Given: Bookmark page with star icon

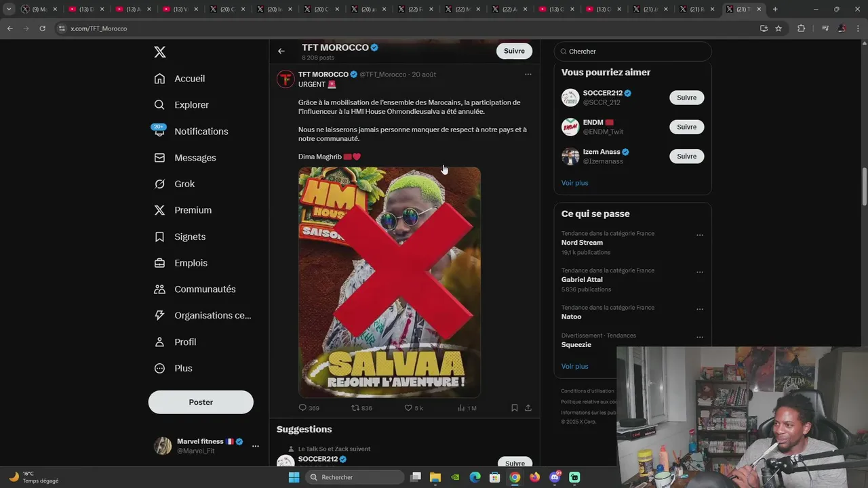Looking at the screenshot, I should click(778, 28).
